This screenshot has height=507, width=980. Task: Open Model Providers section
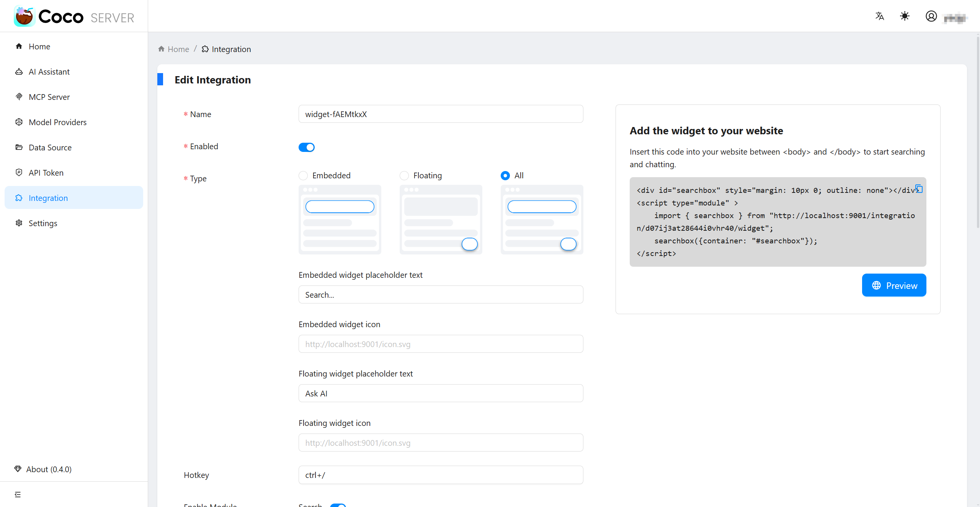(74, 122)
